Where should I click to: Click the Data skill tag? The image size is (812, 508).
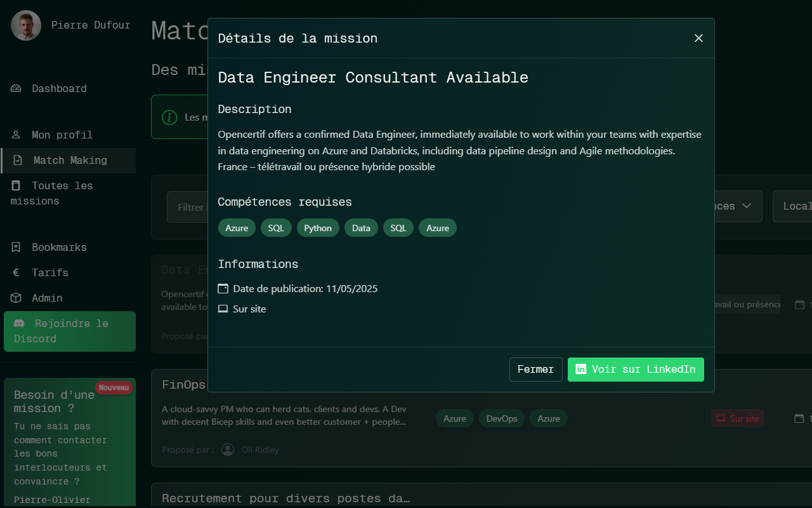[361, 228]
